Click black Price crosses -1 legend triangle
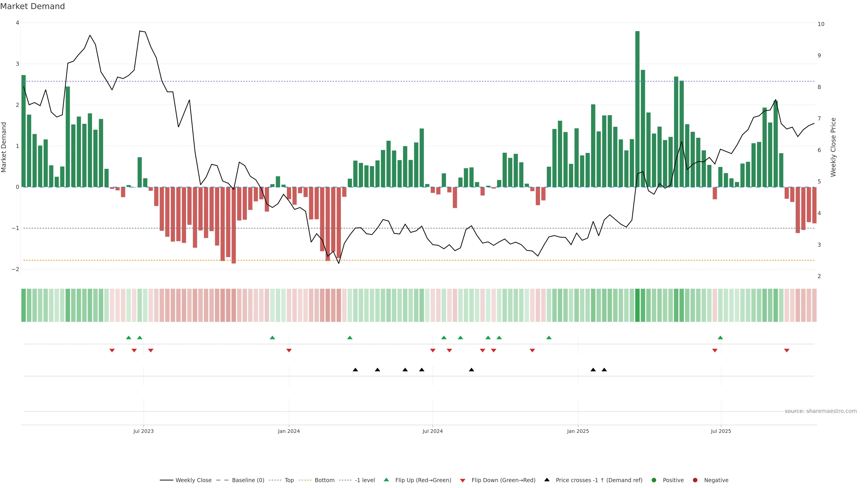Viewport: 868px width, 488px height. [547, 480]
